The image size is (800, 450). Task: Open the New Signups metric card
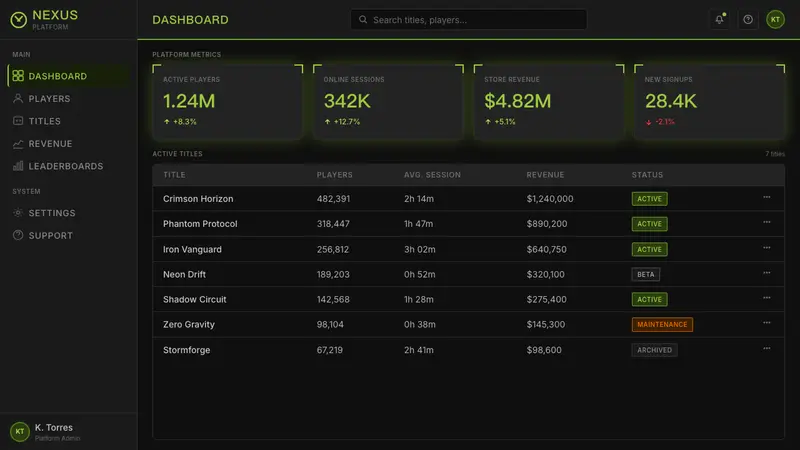tap(709, 102)
